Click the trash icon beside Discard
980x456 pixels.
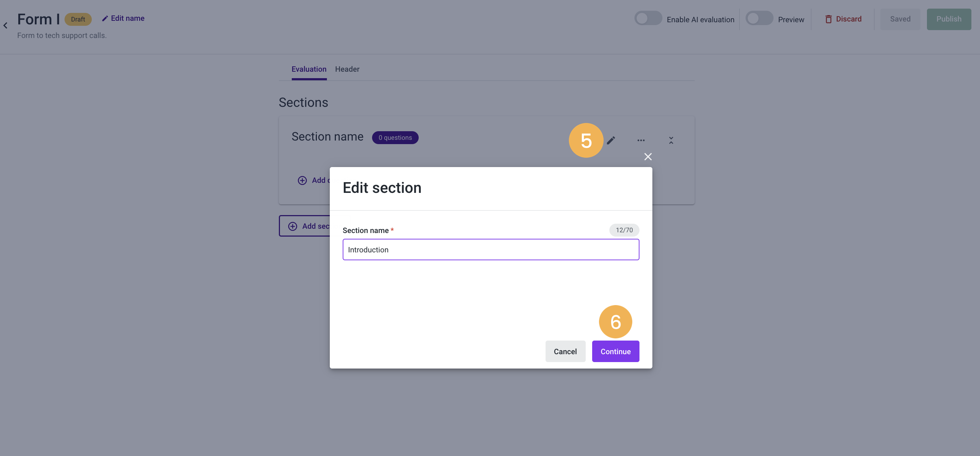pos(828,19)
